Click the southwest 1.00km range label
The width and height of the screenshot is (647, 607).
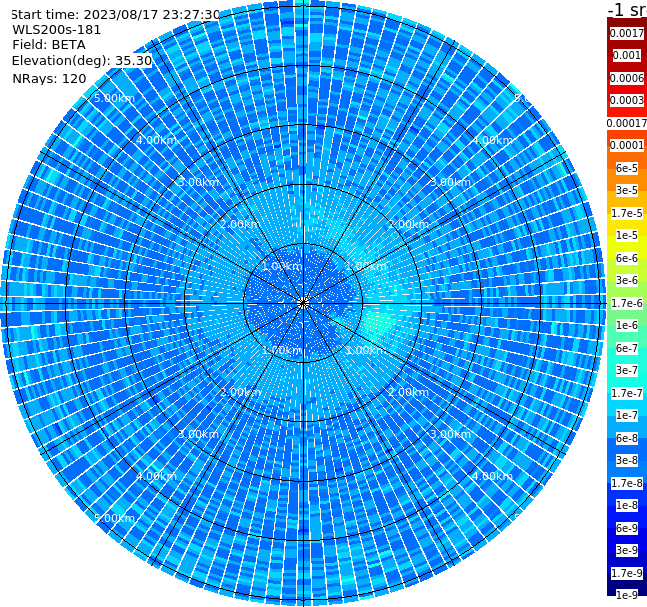(x=282, y=350)
